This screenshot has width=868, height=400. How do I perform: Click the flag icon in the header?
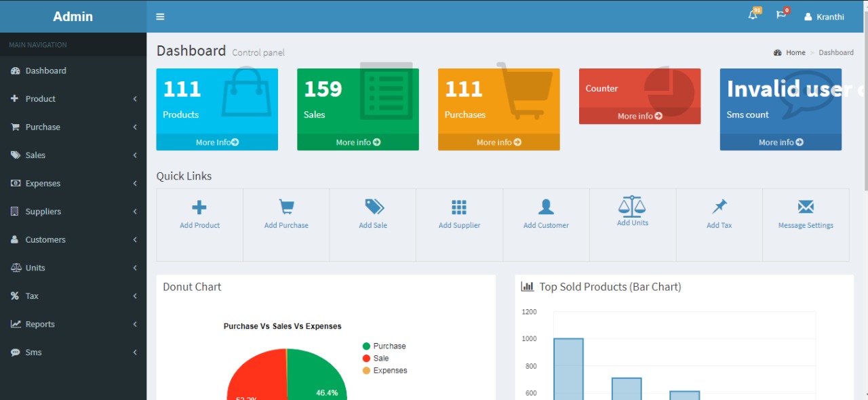pyautogui.click(x=781, y=16)
